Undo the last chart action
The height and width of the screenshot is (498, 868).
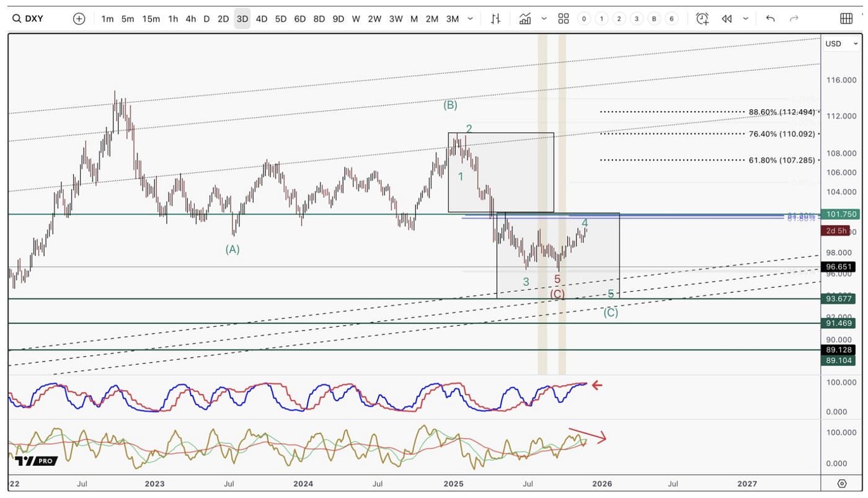[770, 19]
